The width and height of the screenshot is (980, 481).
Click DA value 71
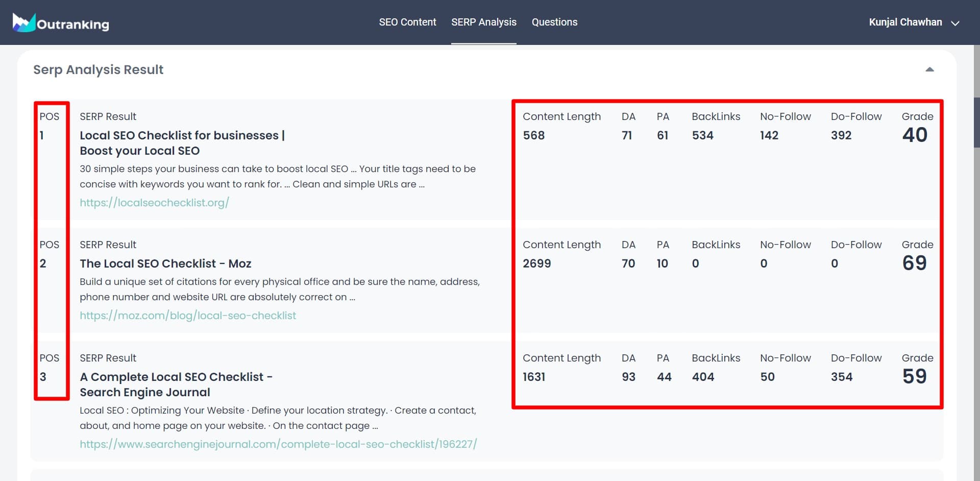coord(627,135)
